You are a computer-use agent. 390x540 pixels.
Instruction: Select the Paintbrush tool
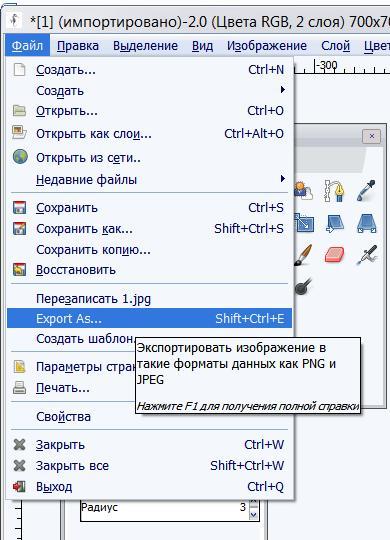coord(304,255)
